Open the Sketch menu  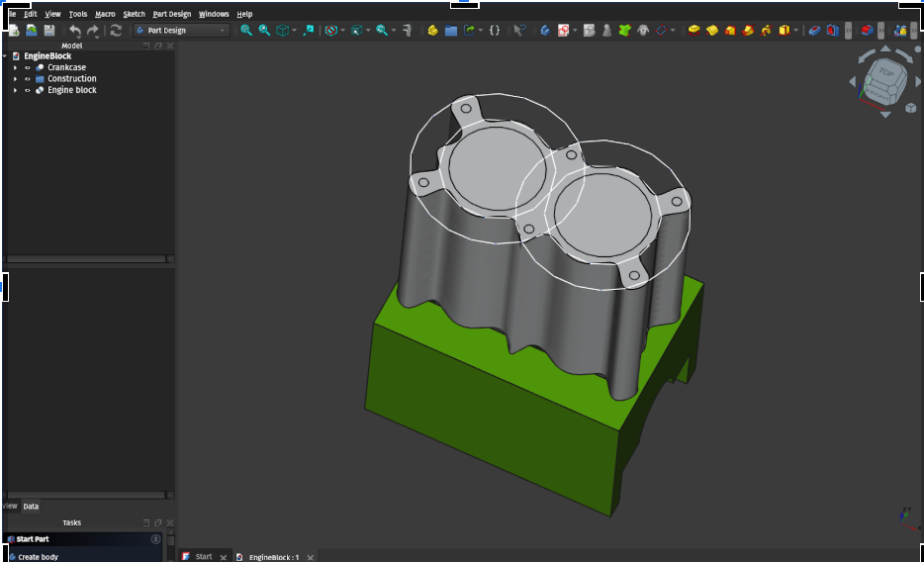tap(134, 15)
